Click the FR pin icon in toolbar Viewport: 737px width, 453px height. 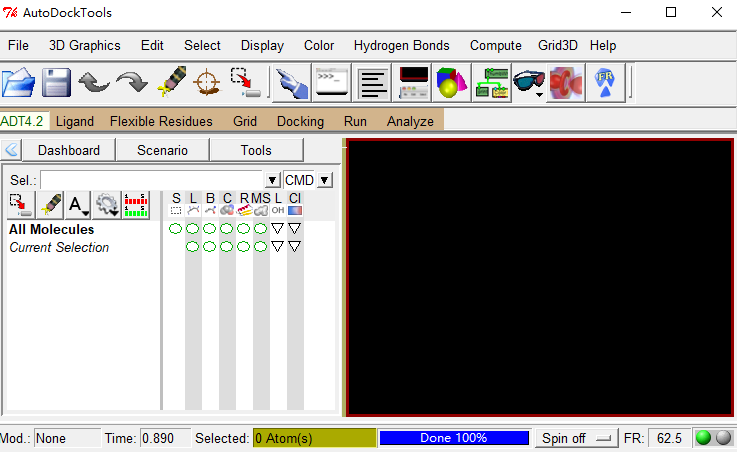point(604,83)
